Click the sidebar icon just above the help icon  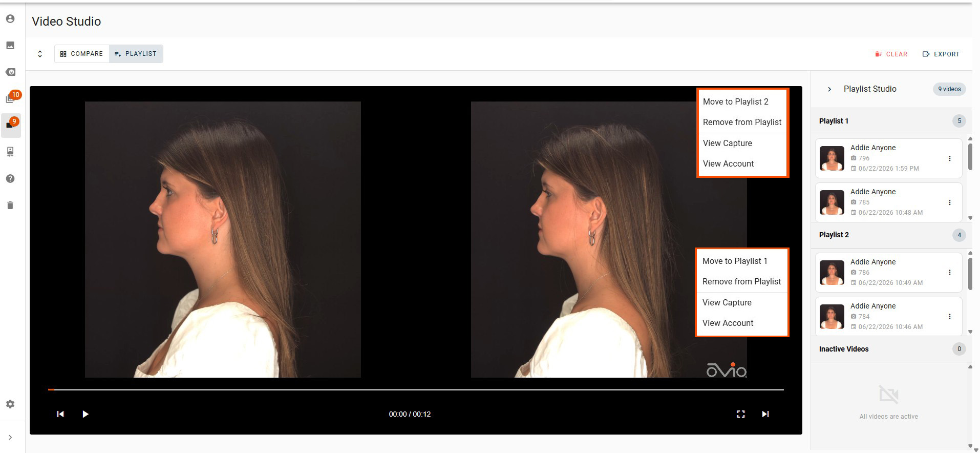click(x=10, y=152)
